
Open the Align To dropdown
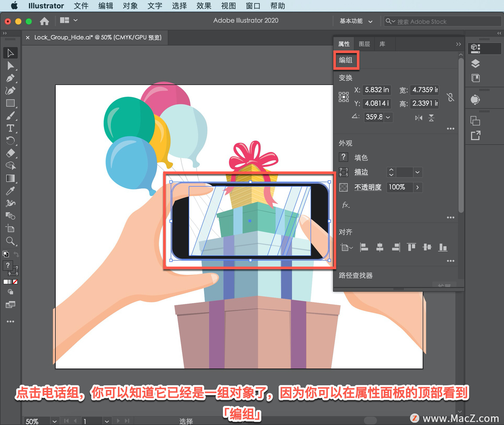pyautogui.click(x=347, y=247)
